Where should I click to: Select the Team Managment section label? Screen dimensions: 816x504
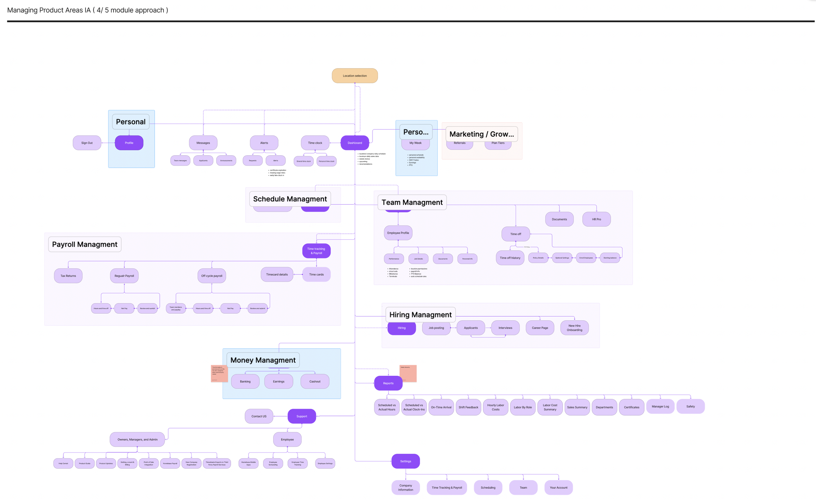(x=412, y=202)
